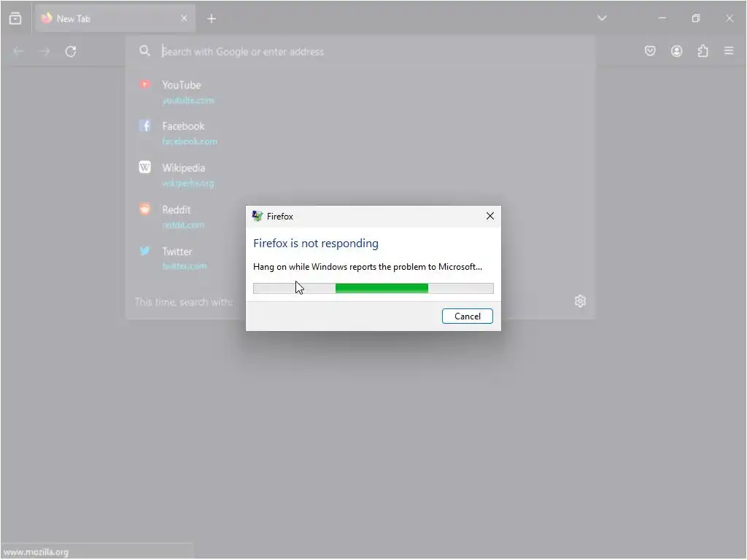The height and width of the screenshot is (560, 747).
Task: Click the Reddit favicon
Action: pyautogui.click(x=145, y=209)
